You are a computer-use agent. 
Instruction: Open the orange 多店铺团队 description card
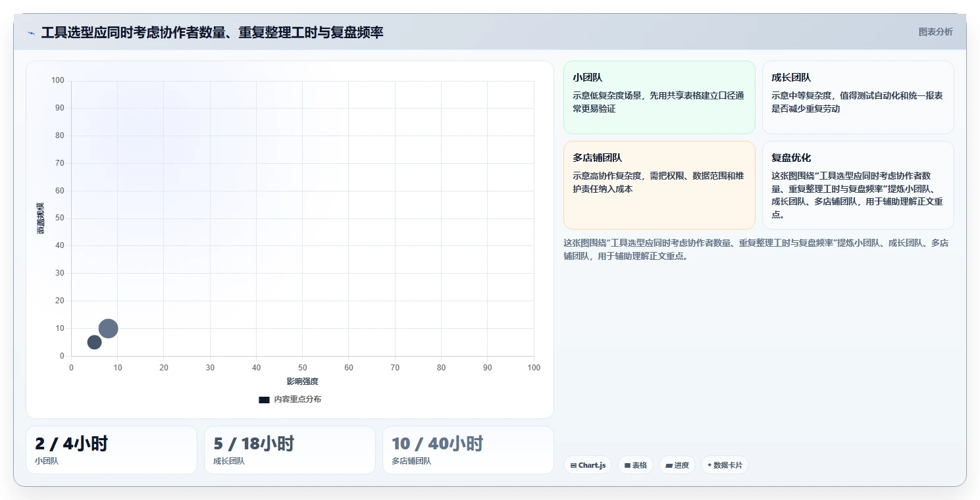(659, 185)
